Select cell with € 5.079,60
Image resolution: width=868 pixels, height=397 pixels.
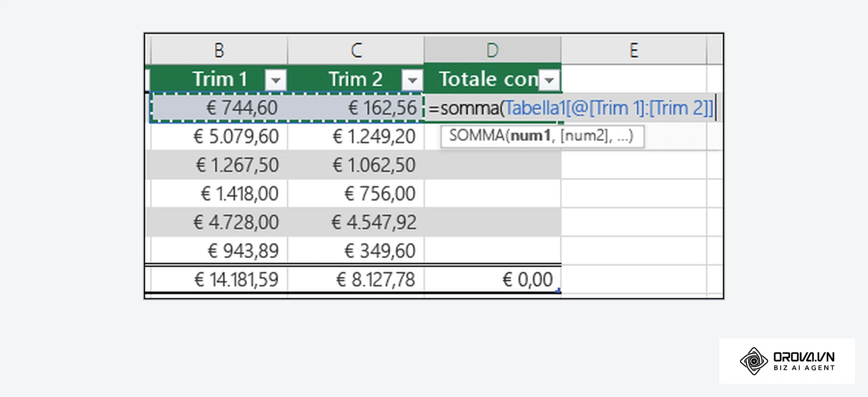[x=219, y=136]
